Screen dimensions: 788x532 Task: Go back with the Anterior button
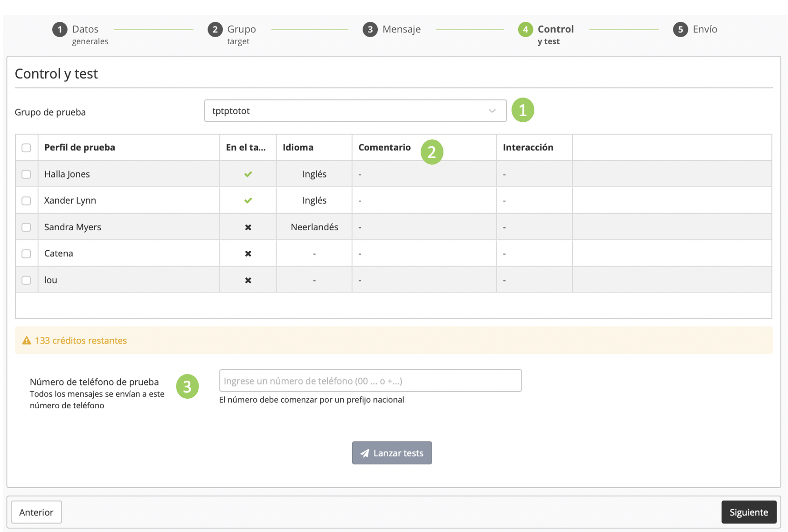(x=36, y=512)
